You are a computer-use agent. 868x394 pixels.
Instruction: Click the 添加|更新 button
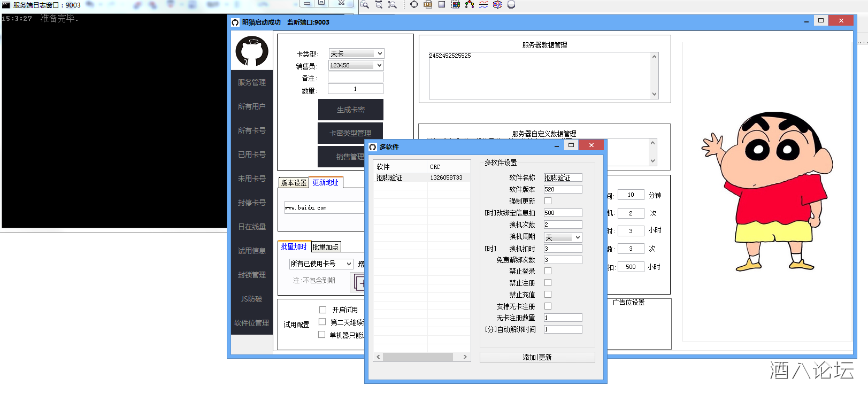(x=537, y=357)
